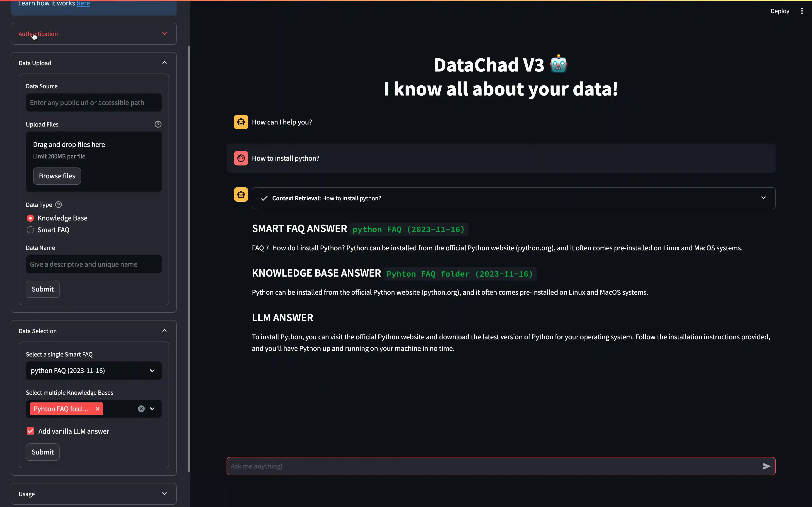This screenshot has width=812, height=507.
Task: Open the single Smart FAQ dropdown
Action: 94,371
